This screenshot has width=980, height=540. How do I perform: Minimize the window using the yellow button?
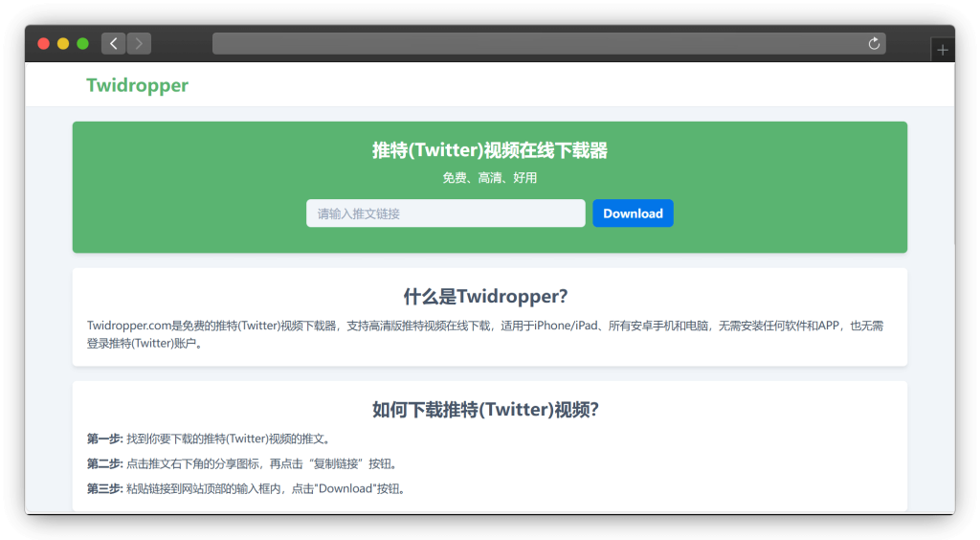point(63,43)
